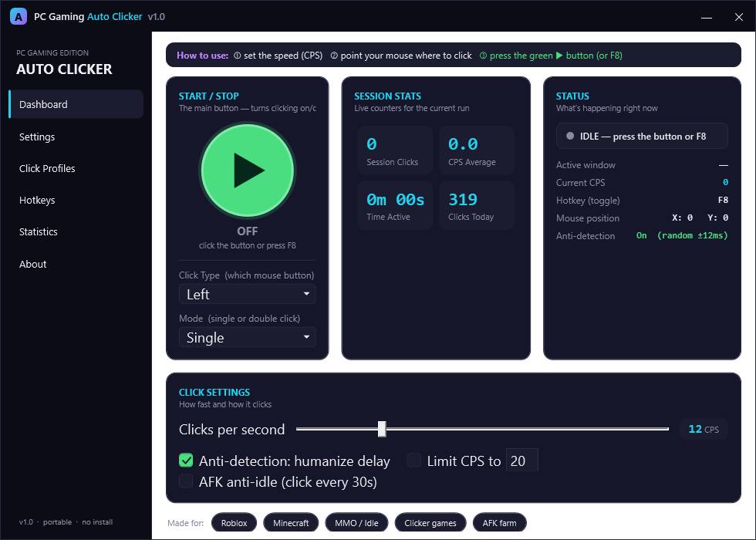
Task: Click the Clicks per second slider handle
Action: (382, 429)
